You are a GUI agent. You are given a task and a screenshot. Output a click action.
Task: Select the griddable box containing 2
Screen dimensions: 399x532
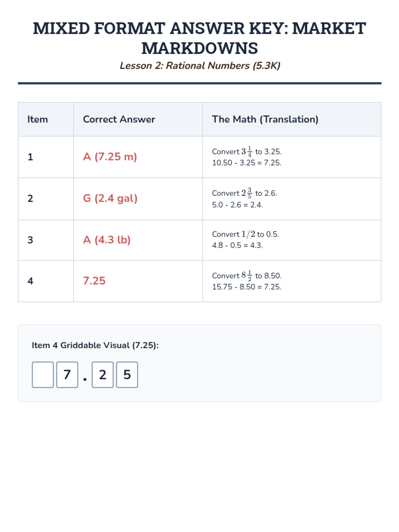coord(102,375)
